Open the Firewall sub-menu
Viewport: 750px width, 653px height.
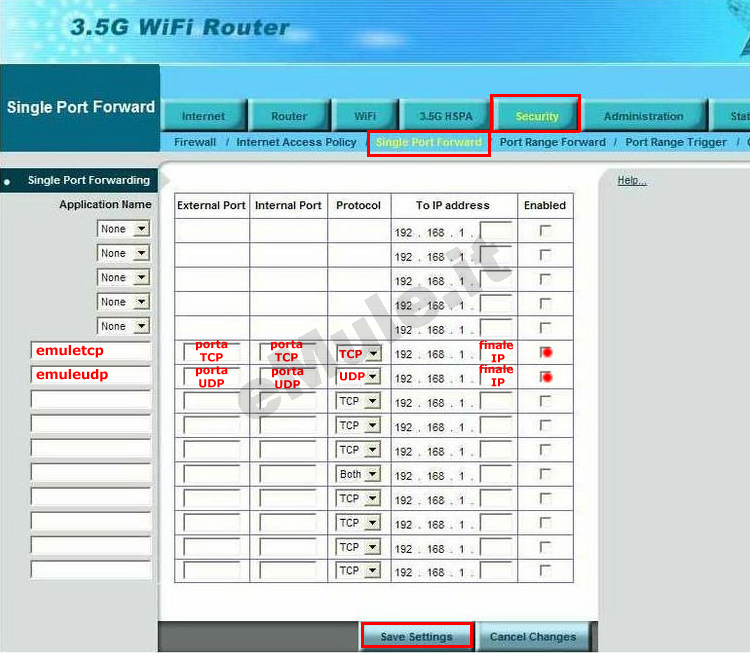[x=195, y=142]
